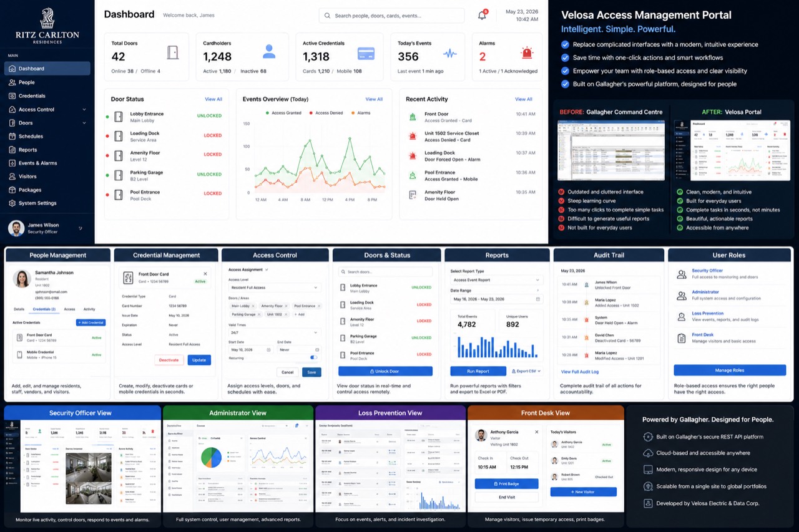Screen dimensions: 799x532
Task: Open the Export CSV dropdown
Action: tap(526, 371)
